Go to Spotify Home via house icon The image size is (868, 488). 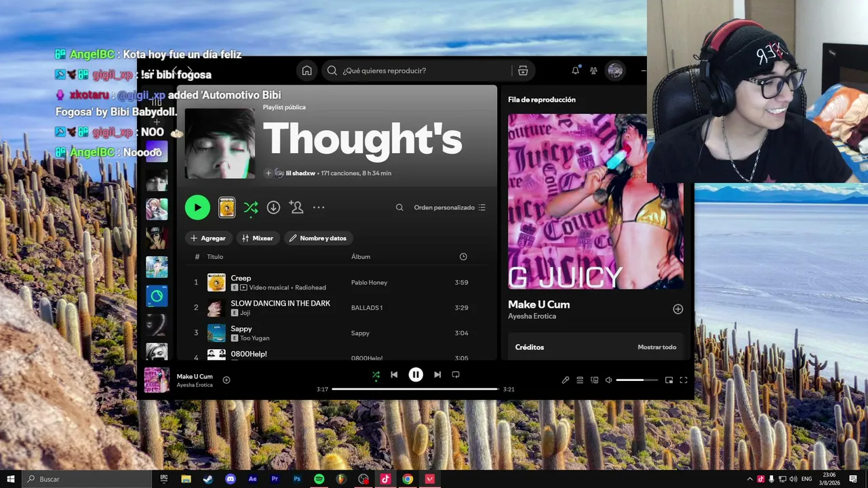tap(307, 70)
